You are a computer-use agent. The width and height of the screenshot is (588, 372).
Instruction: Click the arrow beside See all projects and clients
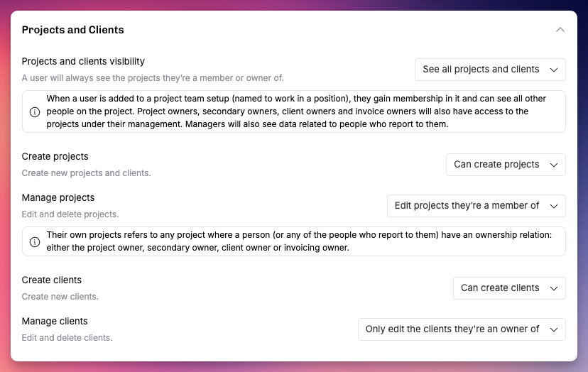click(x=553, y=70)
